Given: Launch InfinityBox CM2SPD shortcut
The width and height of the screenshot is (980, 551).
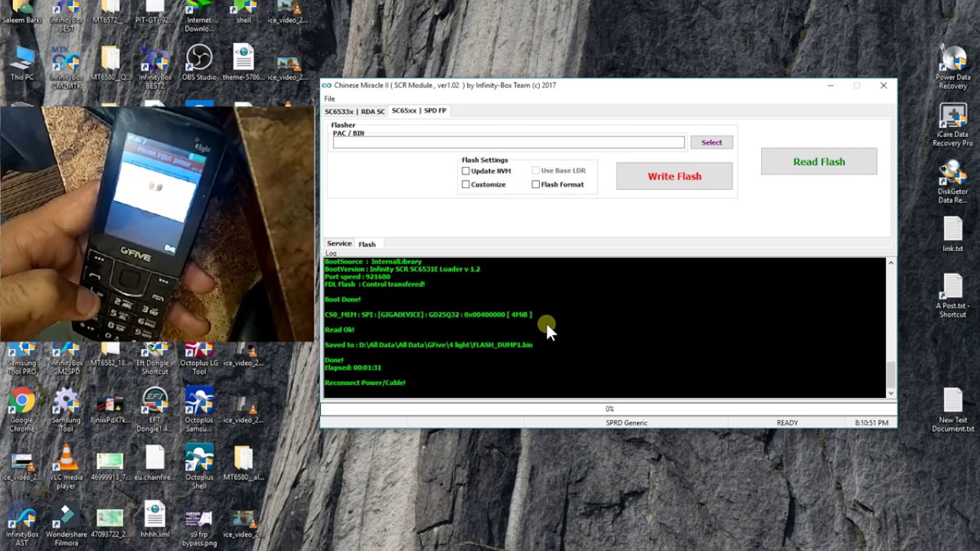Looking at the screenshot, I should [x=67, y=358].
